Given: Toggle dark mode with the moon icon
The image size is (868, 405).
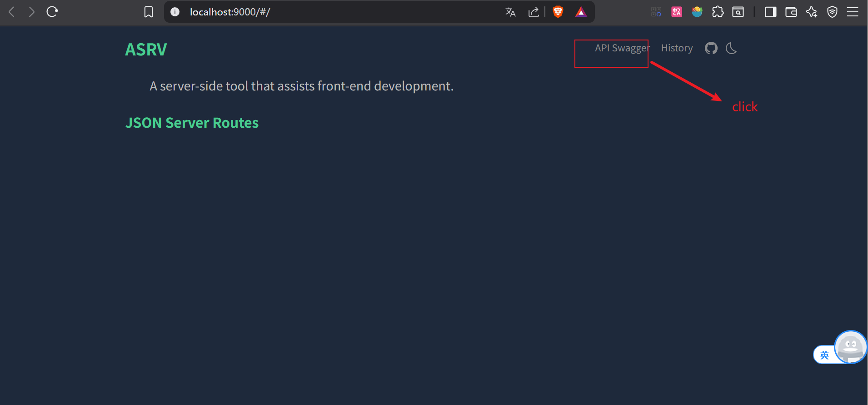Looking at the screenshot, I should point(731,48).
